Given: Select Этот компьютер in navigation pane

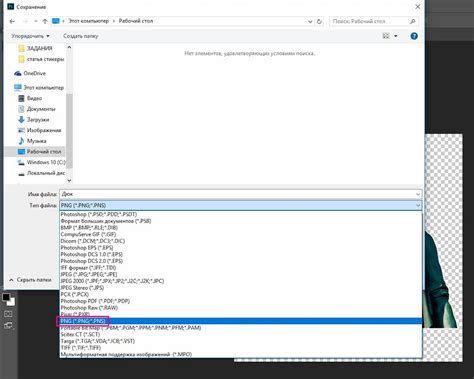Looking at the screenshot, I should [39, 88].
